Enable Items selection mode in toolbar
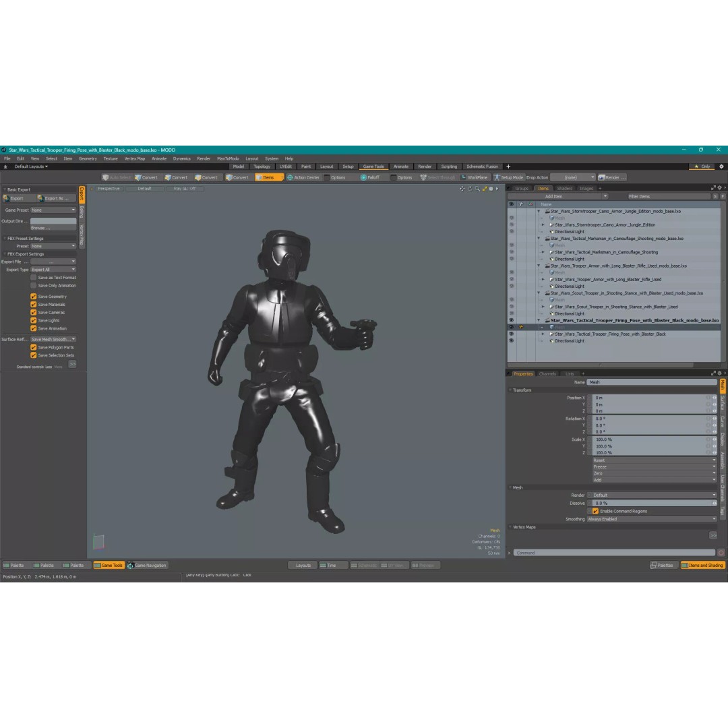Screen dimensions: 728x728 [268, 177]
